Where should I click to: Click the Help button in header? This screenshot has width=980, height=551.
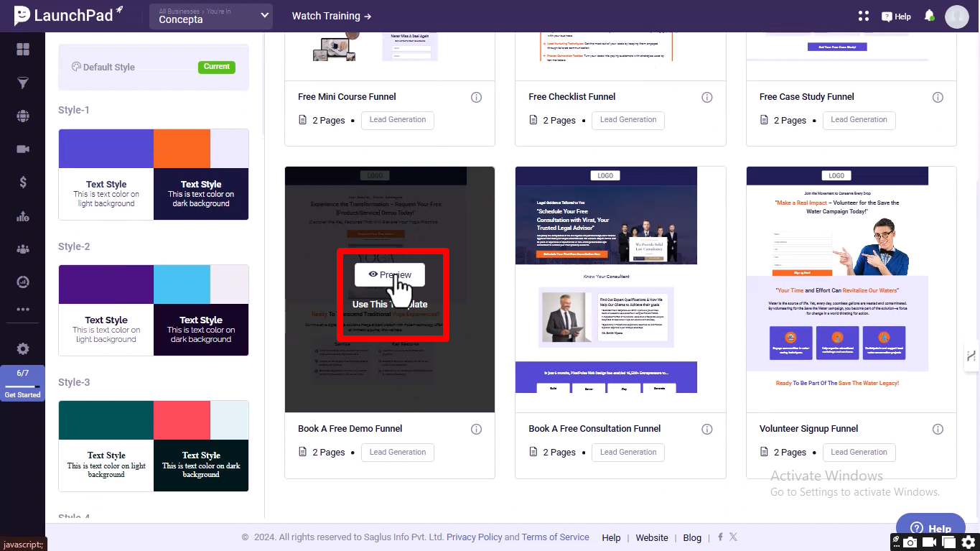(896, 16)
